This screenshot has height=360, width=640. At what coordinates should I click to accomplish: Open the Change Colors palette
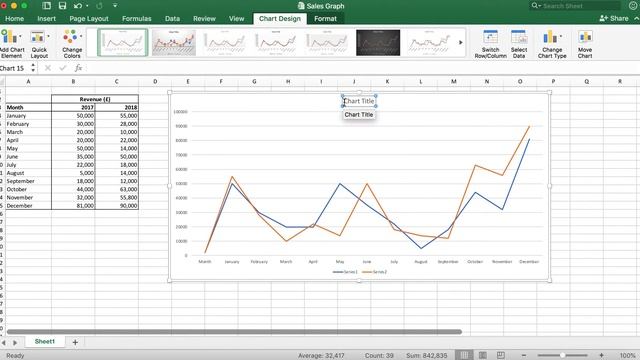tap(72, 44)
